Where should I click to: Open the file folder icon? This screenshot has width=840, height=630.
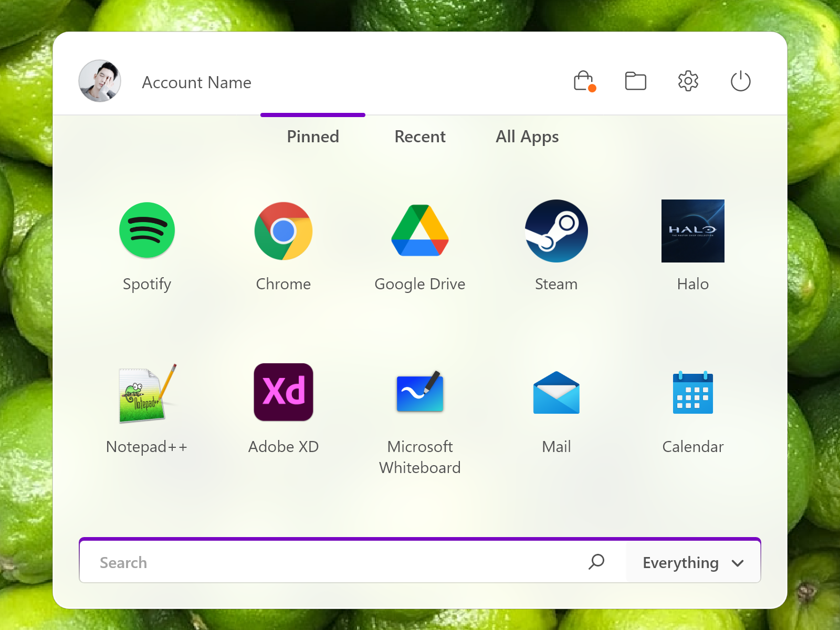(636, 81)
